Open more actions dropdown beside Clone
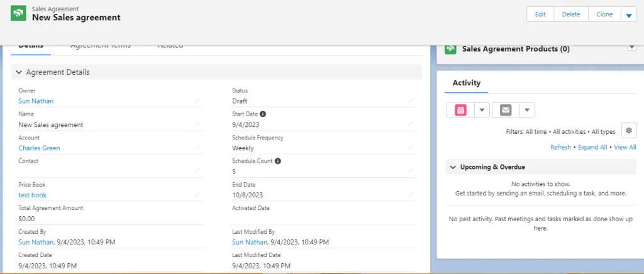Viewport: 644px width, 274px height. point(628,14)
